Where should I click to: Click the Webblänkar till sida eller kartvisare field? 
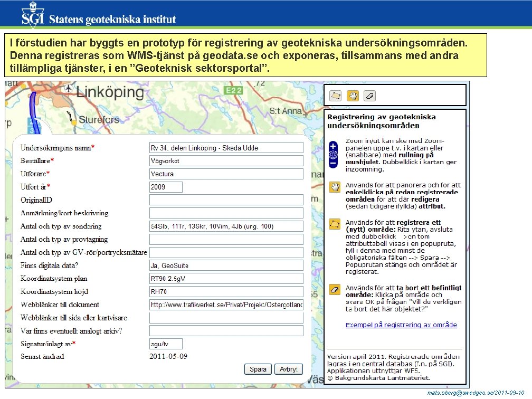pos(226,318)
